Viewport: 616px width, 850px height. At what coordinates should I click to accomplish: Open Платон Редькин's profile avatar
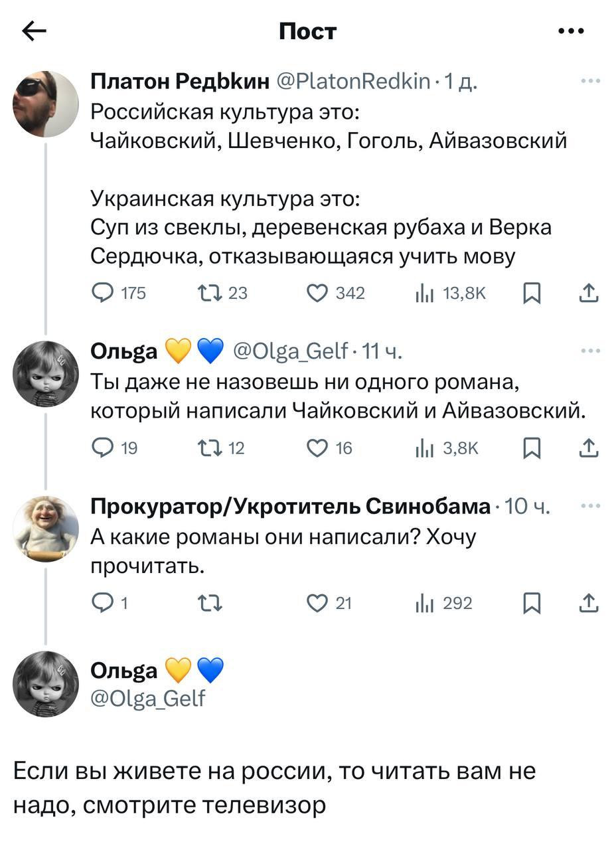(x=46, y=104)
